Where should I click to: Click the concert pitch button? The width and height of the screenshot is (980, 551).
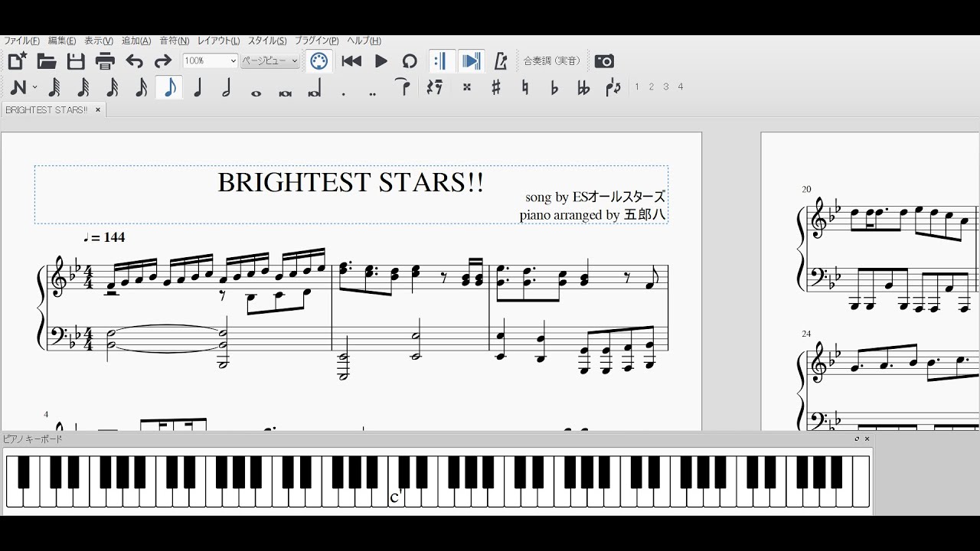coord(551,61)
